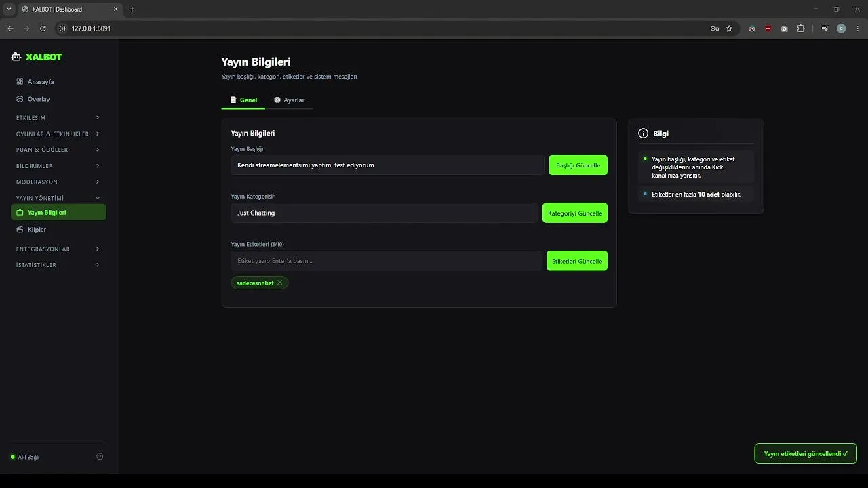Switch to the Genel tab
Image resolution: width=868 pixels, height=488 pixels.
click(x=243, y=100)
